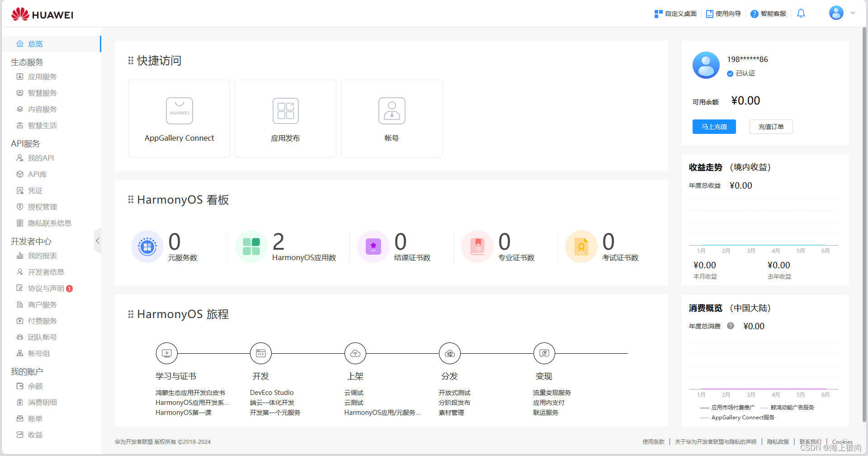Open the 隐私政策 footer link
Image resolution: width=868 pixels, height=456 pixels.
point(778,442)
